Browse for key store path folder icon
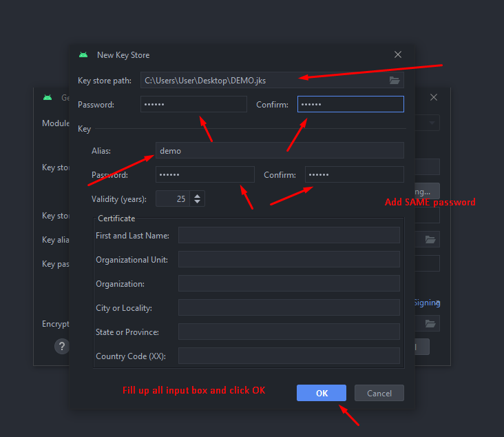This screenshot has height=437, width=504. click(x=395, y=81)
